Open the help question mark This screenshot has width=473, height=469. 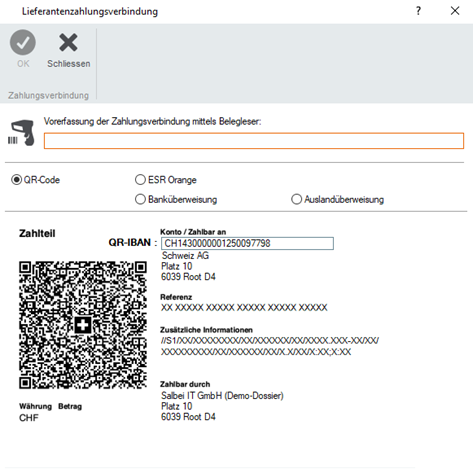(418, 11)
